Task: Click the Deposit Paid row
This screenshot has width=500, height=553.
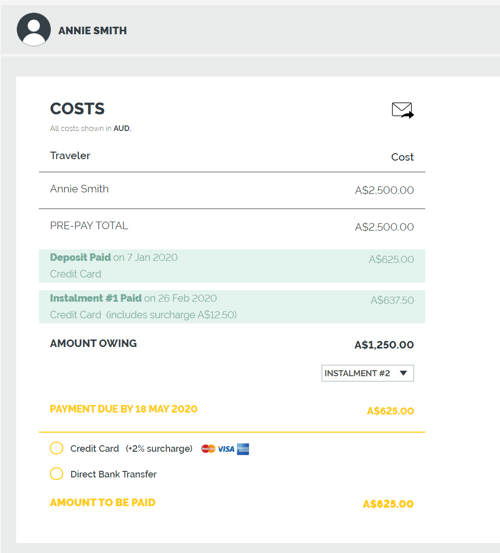Action: tap(232, 266)
